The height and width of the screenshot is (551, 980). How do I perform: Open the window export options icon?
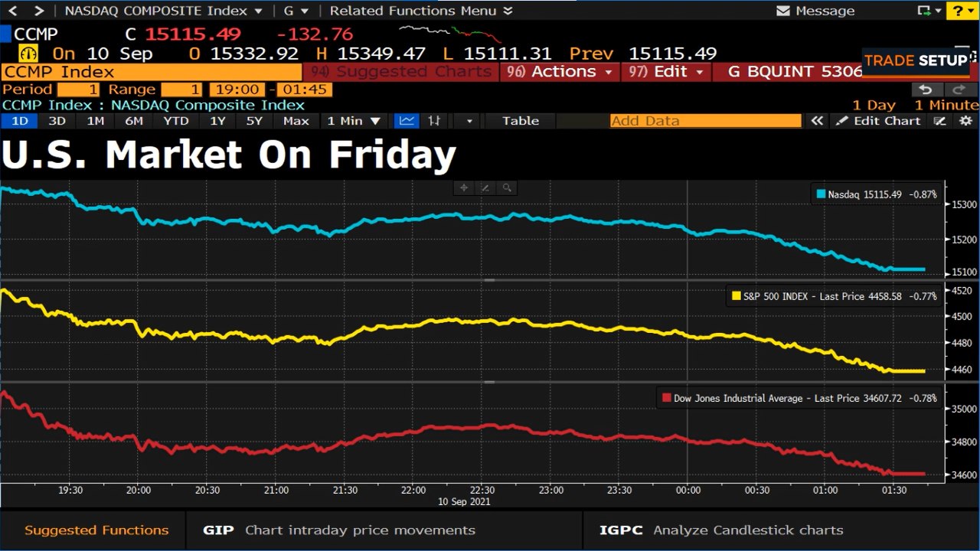pyautogui.click(x=928, y=11)
